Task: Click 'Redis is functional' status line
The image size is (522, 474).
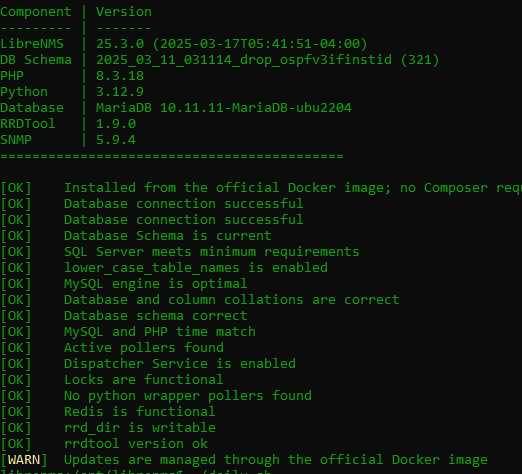Action: pyautogui.click(x=140, y=412)
